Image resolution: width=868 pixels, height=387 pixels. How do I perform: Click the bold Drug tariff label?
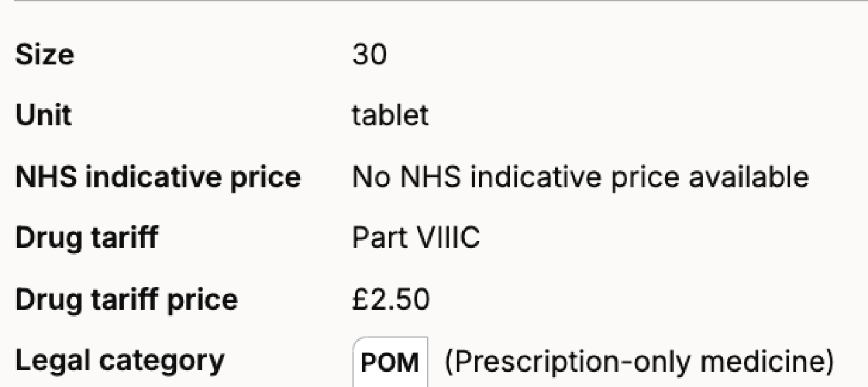point(86,239)
